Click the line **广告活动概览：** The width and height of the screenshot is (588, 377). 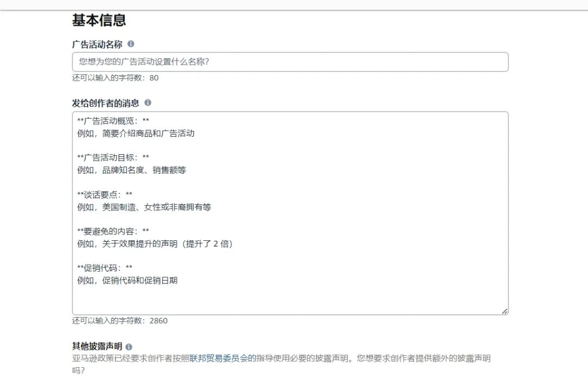pyautogui.click(x=113, y=121)
